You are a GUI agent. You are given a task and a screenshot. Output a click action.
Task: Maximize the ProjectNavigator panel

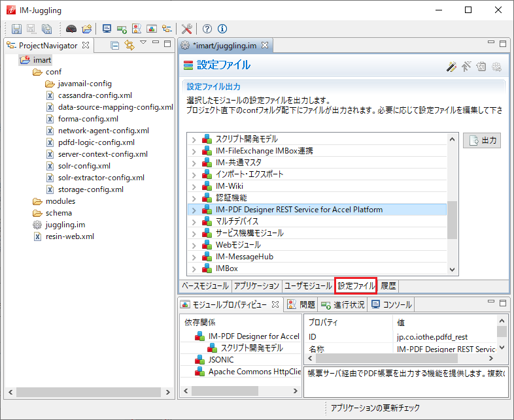pyautogui.click(x=167, y=44)
